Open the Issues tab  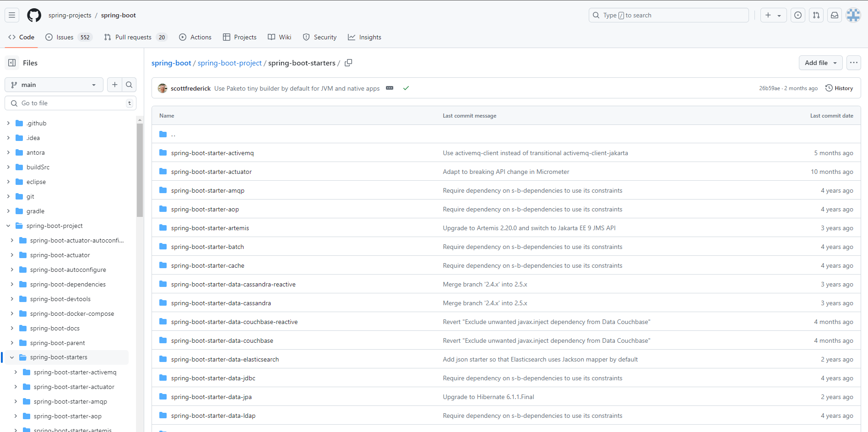click(69, 37)
